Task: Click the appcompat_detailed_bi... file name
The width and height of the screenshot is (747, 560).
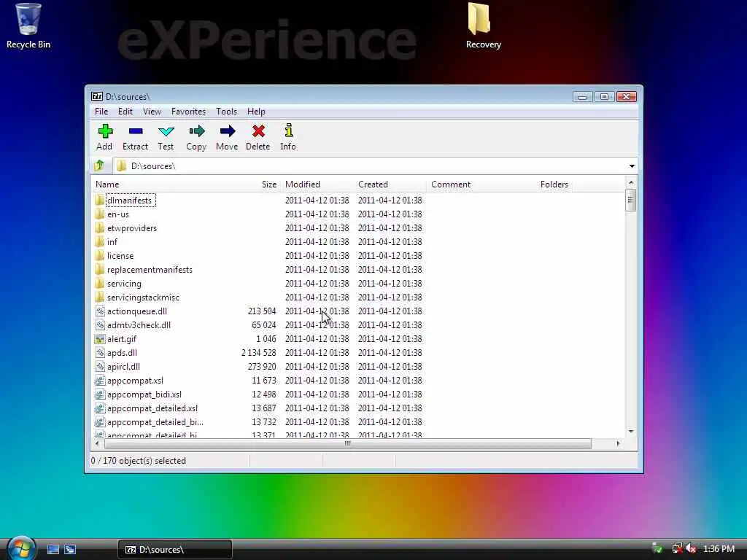Action: [x=155, y=422]
